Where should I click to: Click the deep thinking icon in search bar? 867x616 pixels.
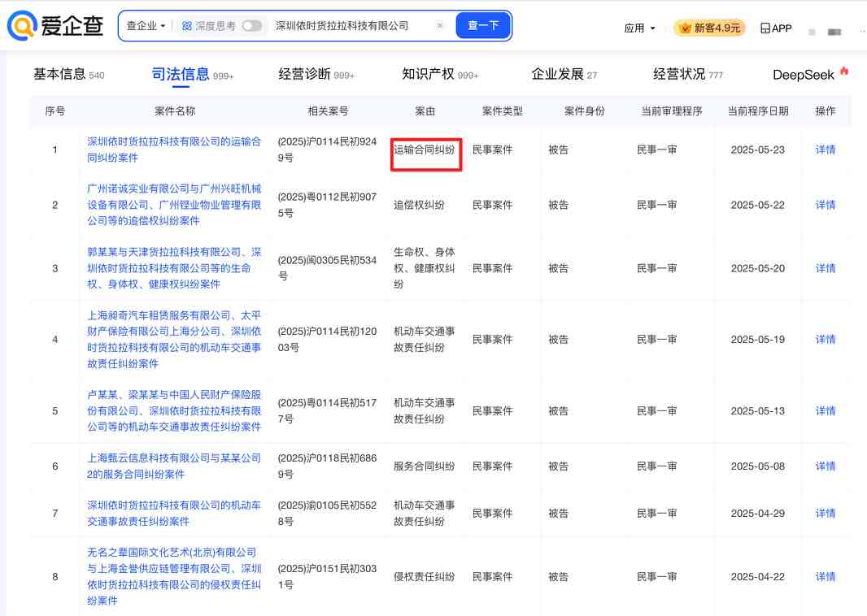coord(187,26)
